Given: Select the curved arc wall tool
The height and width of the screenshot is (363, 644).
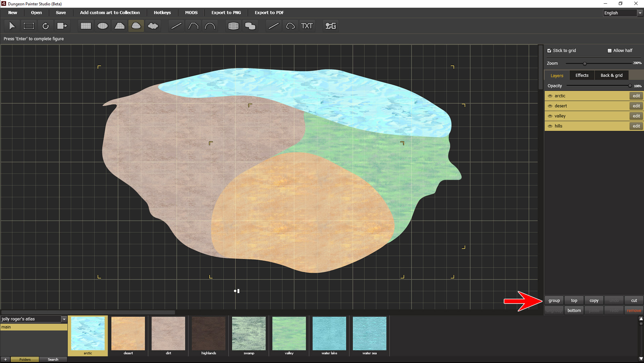Looking at the screenshot, I should [x=210, y=26].
